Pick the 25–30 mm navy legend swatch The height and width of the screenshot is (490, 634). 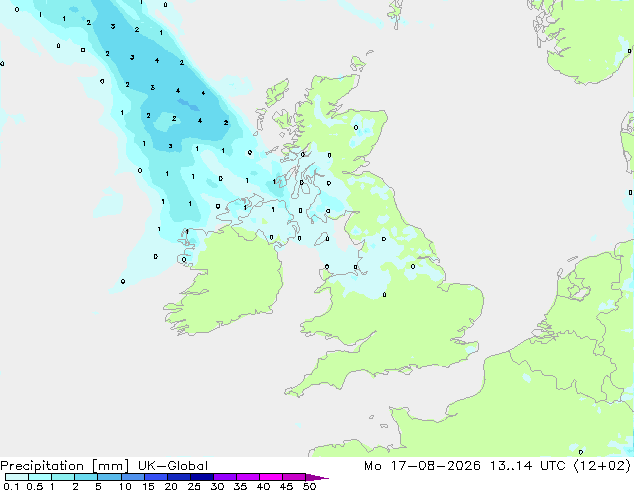[202, 477]
